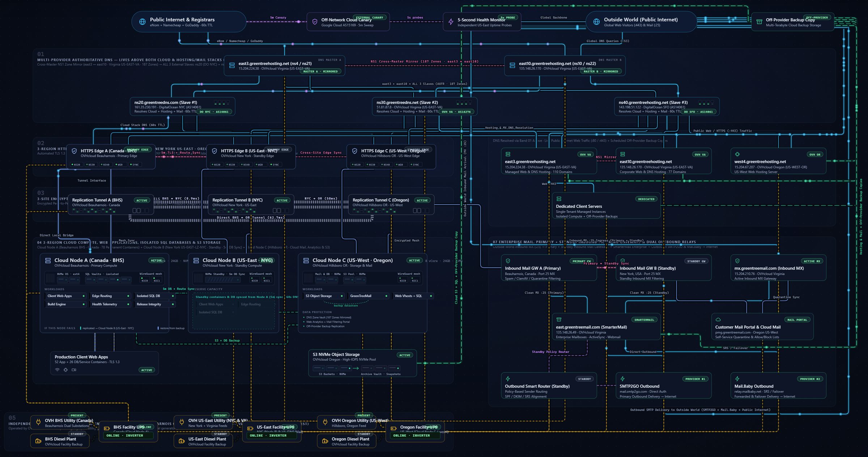Click the shield icon on HTTPS Edge B

[x=214, y=151]
